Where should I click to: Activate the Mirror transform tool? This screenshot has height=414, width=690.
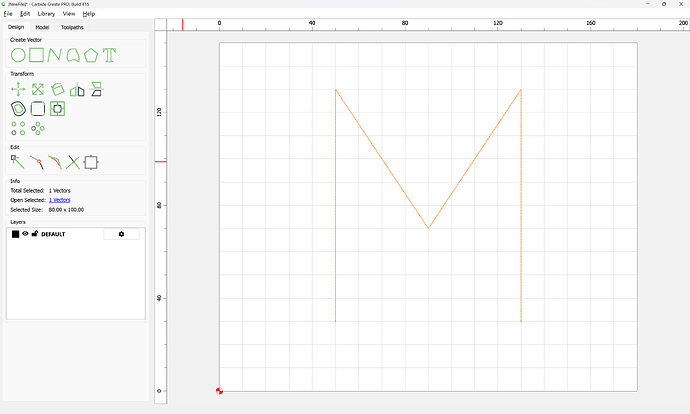coord(77,89)
